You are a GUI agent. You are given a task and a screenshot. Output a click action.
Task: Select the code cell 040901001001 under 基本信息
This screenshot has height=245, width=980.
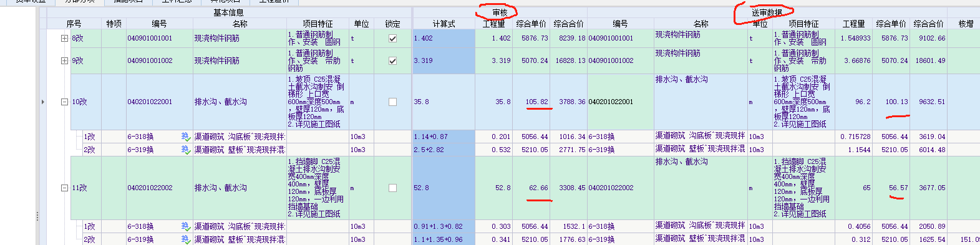click(x=159, y=38)
